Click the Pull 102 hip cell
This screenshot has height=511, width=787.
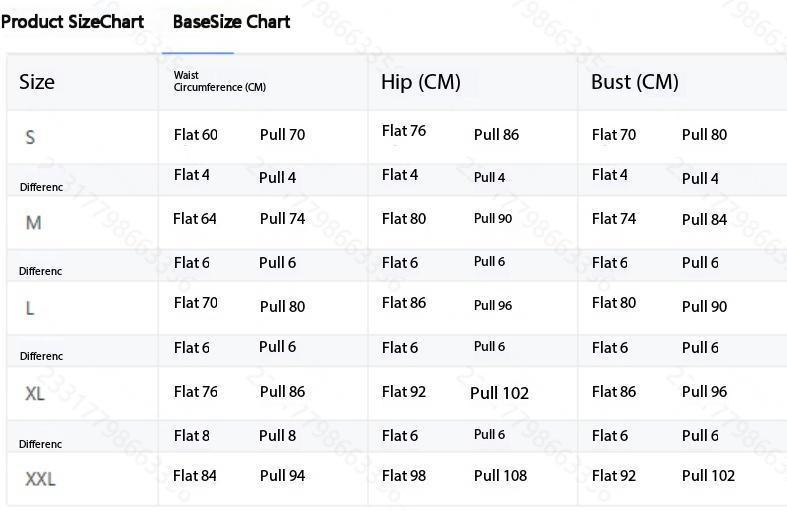499,393
